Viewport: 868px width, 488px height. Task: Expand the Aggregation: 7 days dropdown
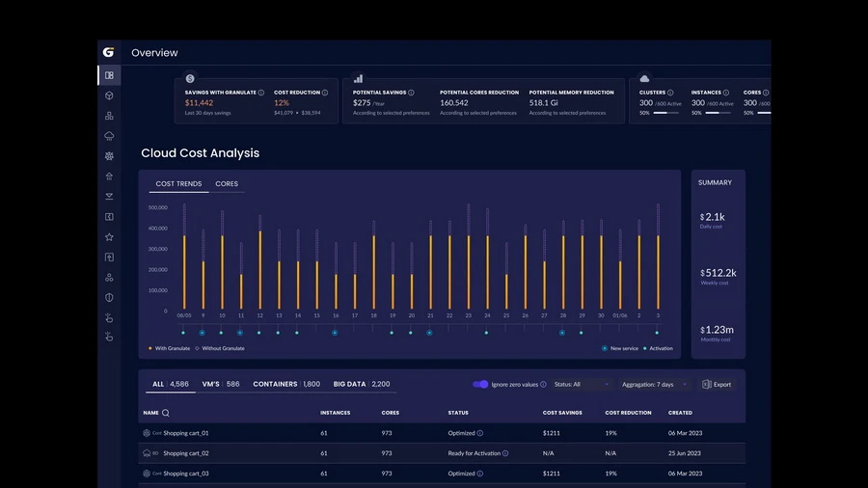(654, 384)
